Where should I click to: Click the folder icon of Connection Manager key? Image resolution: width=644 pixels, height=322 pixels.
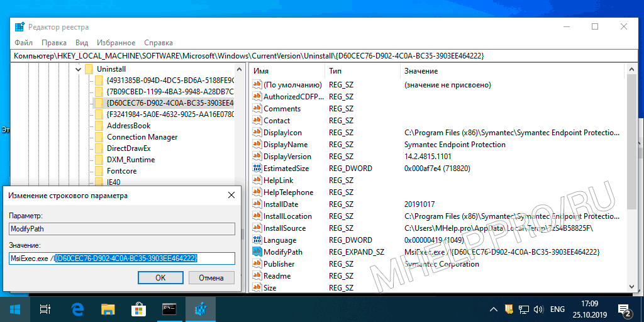[x=99, y=136]
